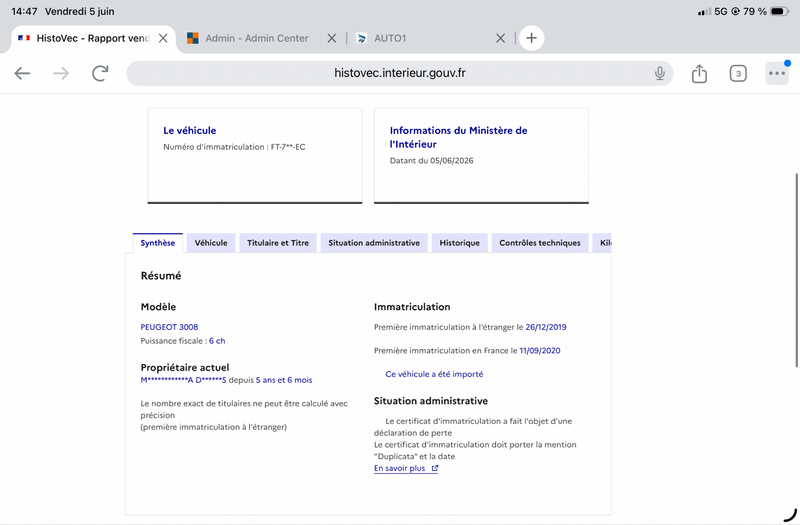Go back with the browser back arrow
The height and width of the screenshot is (525, 800).
[x=22, y=73]
